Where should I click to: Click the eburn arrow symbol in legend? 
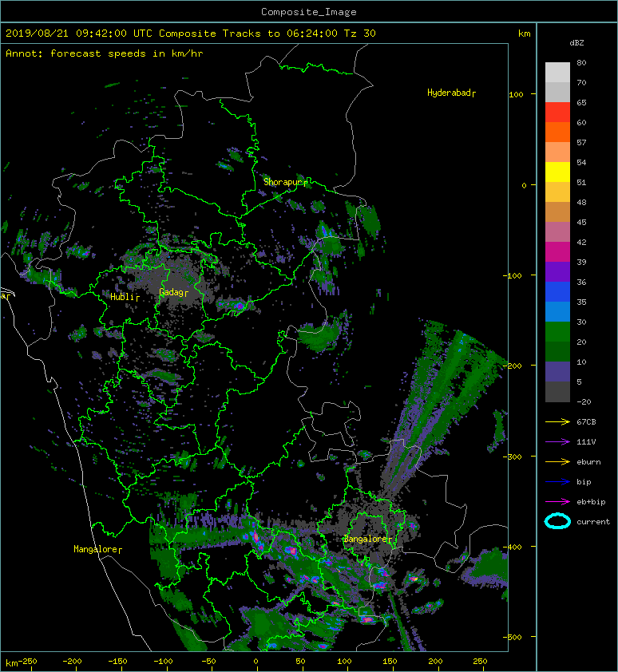click(557, 462)
